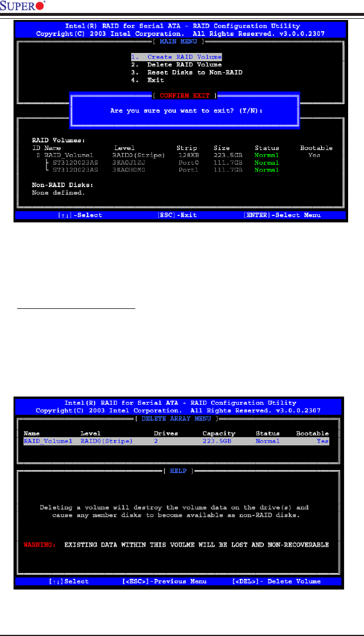Pick '3. Reset Disks to Non-RAID' option
Image resolution: width=364 pixels, height=636 pixels.
pos(187,72)
